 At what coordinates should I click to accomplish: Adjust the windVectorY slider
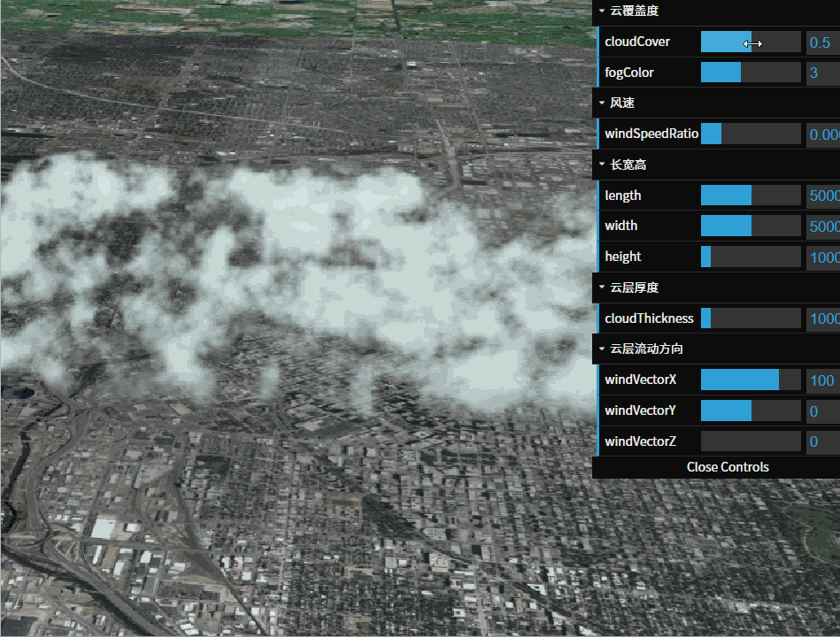[x=751, y=411]
